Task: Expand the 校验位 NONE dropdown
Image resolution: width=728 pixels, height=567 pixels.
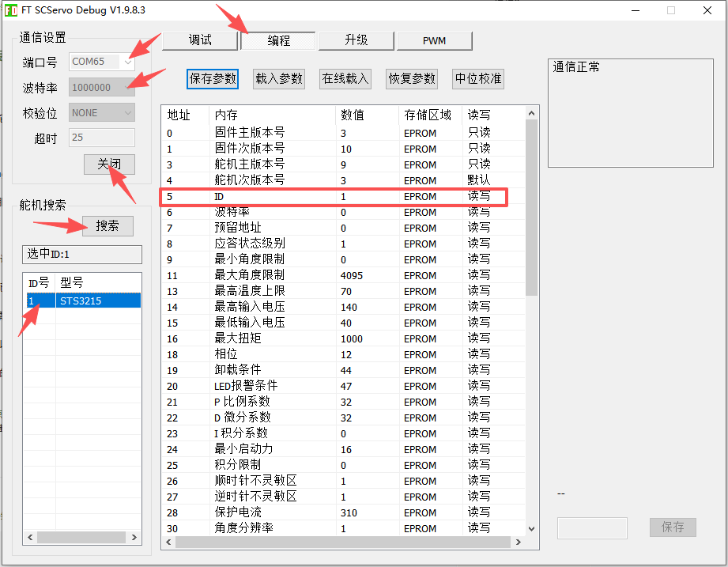Action: [x=102, y=112]
